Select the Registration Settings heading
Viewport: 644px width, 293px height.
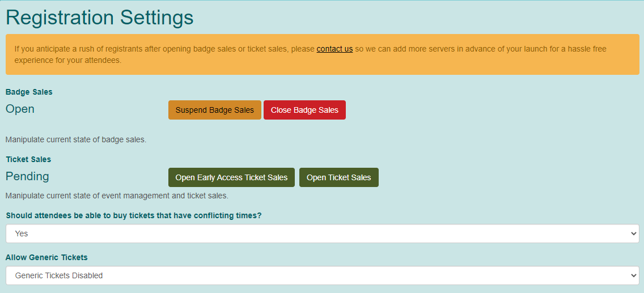[x=99, y=18]
